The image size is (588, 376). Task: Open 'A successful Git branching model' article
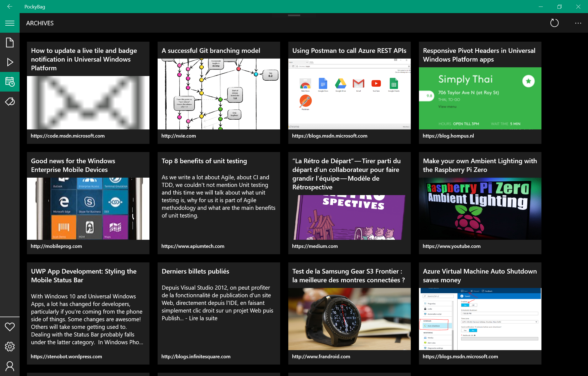(x=211, y=51)
